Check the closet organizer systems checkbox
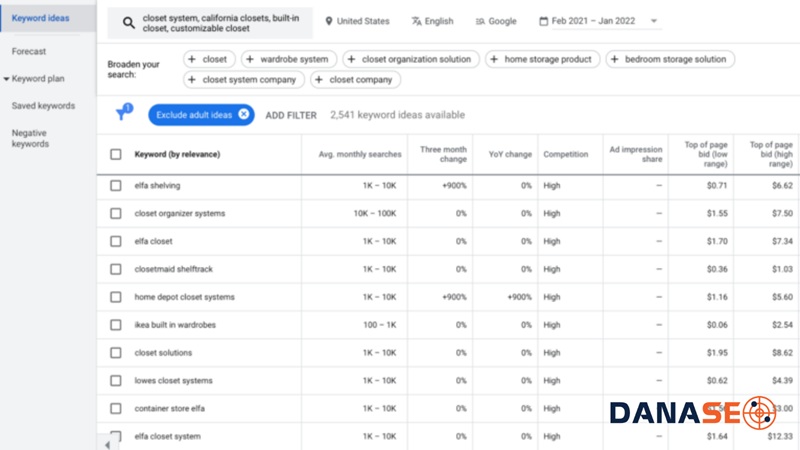800x450 pixels. coord(116,213)
